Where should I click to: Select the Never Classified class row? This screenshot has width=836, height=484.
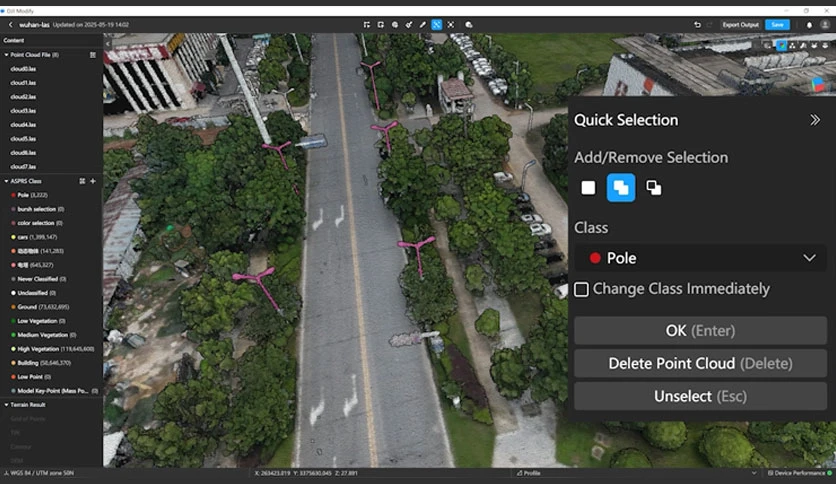pos(51,279)
